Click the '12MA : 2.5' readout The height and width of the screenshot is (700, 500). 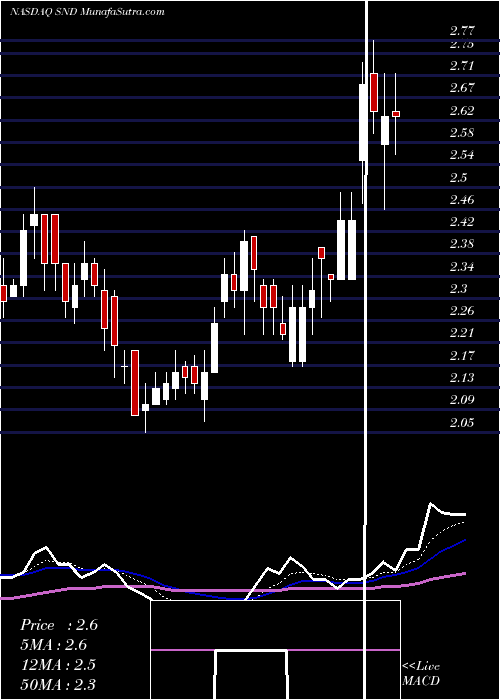(x=58, y=664)
